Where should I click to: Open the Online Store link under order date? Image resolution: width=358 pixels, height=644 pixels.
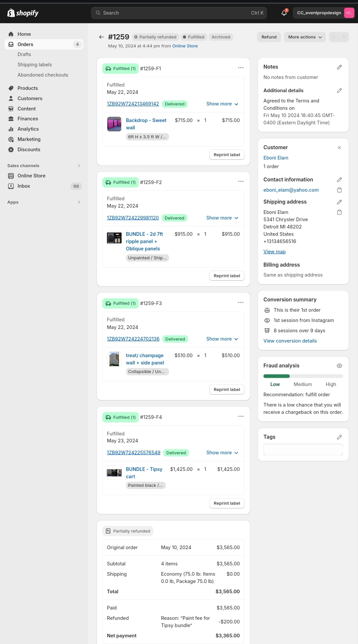(185, 46)
